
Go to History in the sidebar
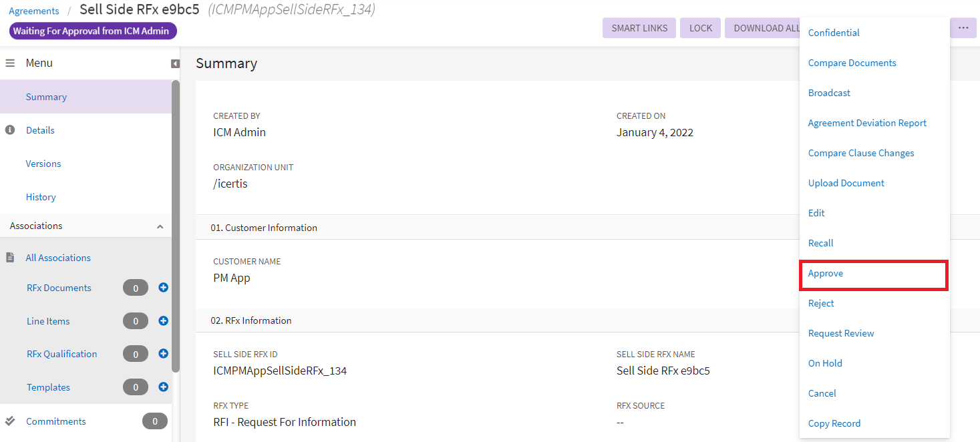click(x=41, y=197)
